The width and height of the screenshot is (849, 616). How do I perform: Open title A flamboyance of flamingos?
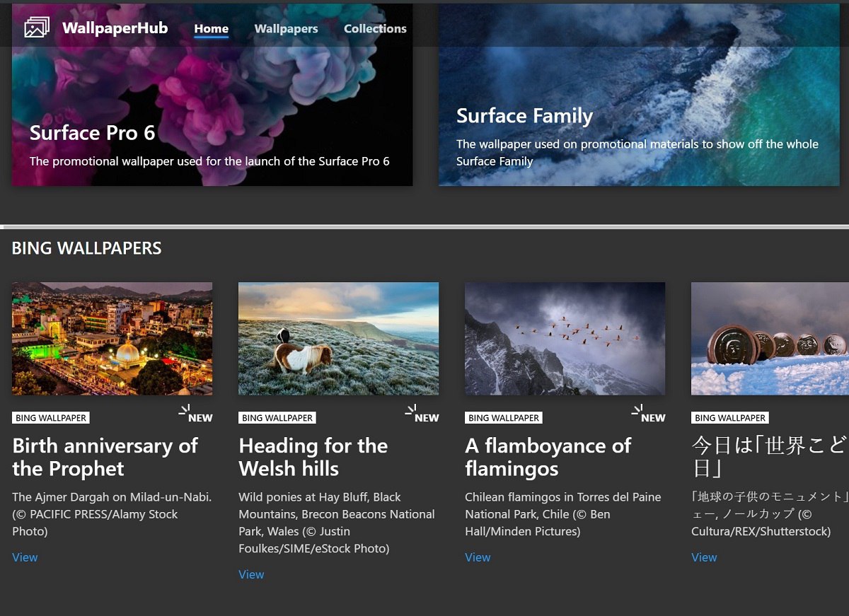pyautogui.click(x=548, y=457)
